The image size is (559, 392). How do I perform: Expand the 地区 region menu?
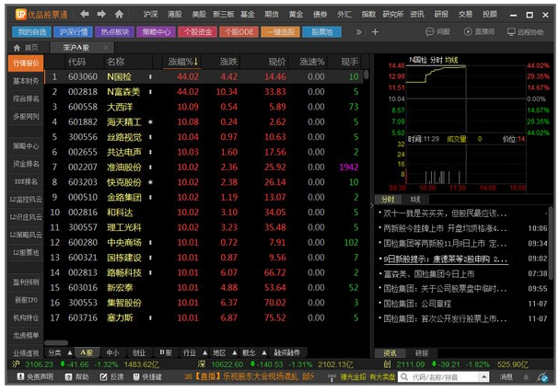click(235, 352)
